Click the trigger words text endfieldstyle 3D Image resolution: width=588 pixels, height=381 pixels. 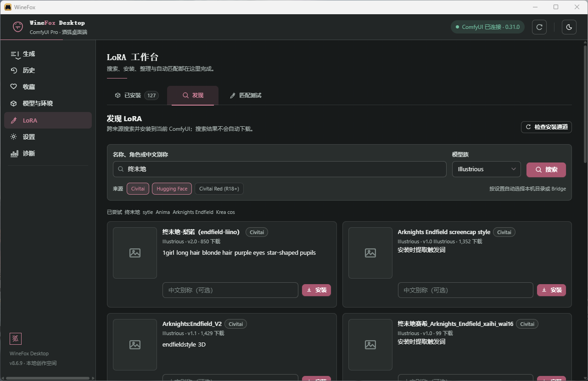click(x=184, y=344)
